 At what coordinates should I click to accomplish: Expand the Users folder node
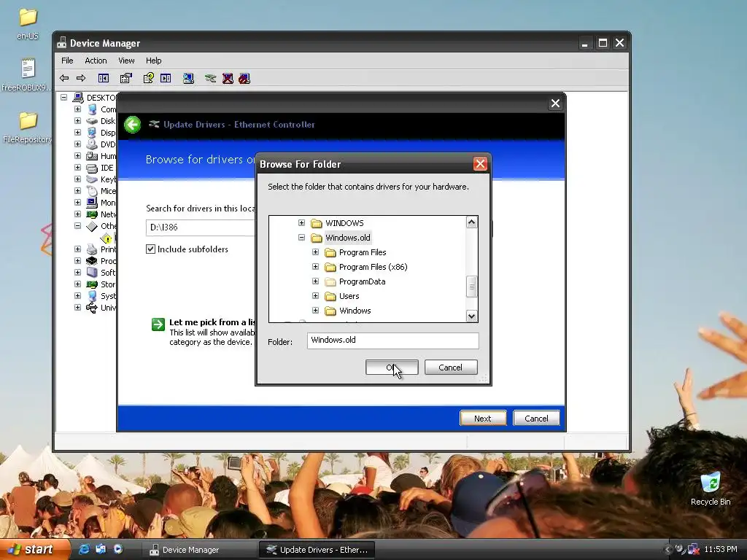tap(315, 296)
